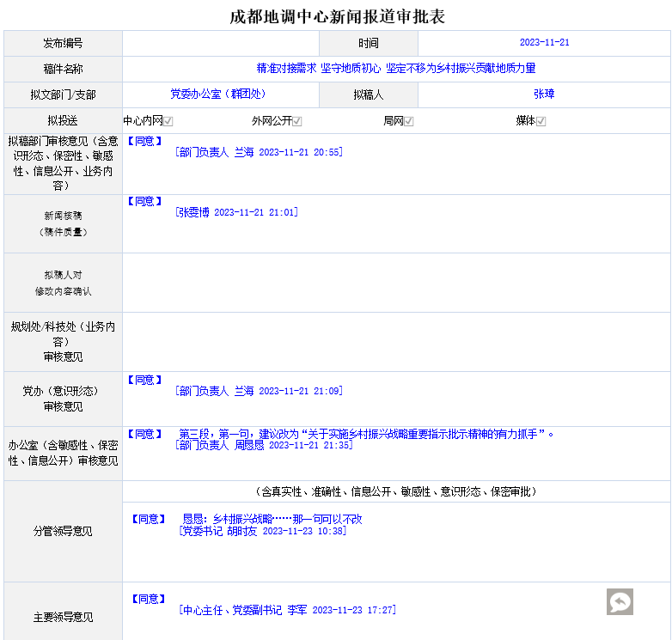Viewport: 672px width, 640px height.
Task: Open the article title 精准对接需求 link
Action: tap(395, 68)
